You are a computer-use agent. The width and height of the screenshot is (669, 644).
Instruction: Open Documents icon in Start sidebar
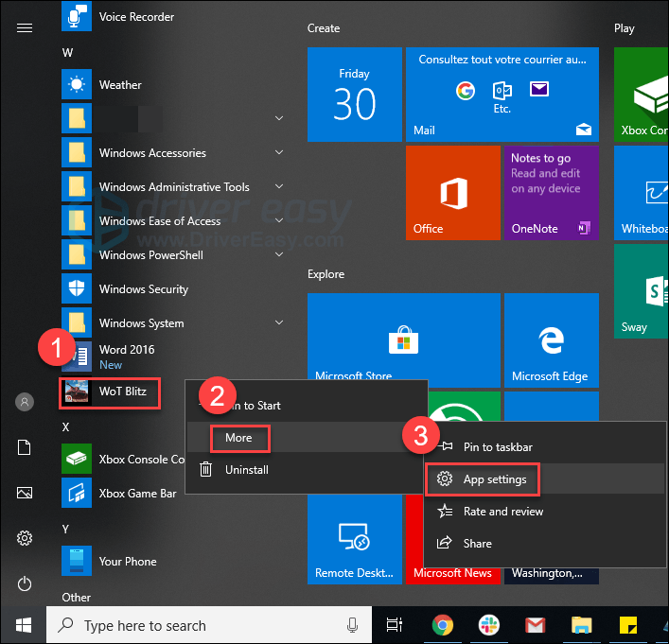25,447
